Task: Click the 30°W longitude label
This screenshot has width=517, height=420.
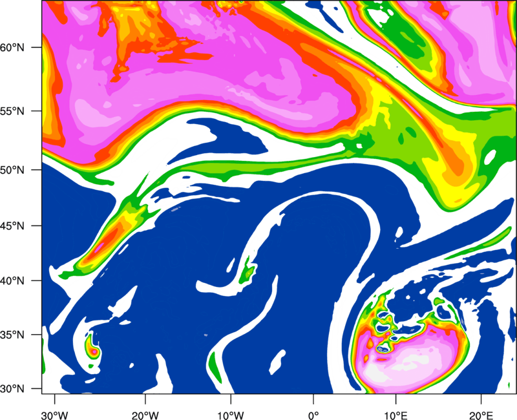Action: point(54,415)
